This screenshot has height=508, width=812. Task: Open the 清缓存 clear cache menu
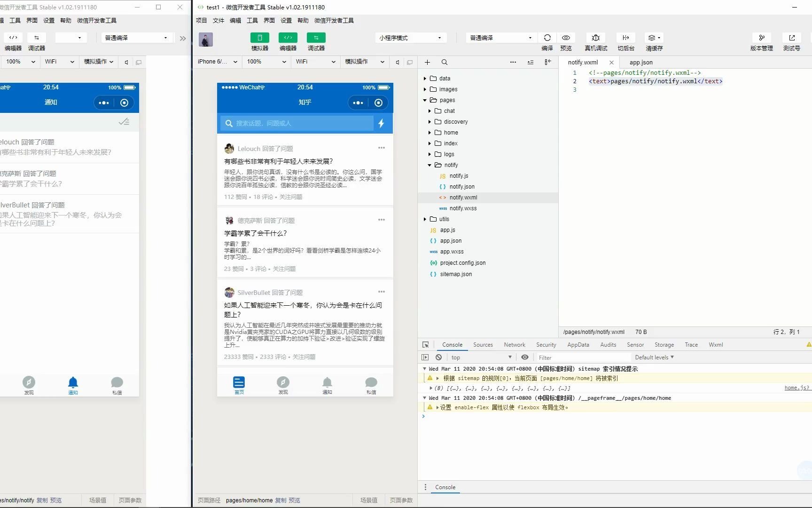pos(654,38)
